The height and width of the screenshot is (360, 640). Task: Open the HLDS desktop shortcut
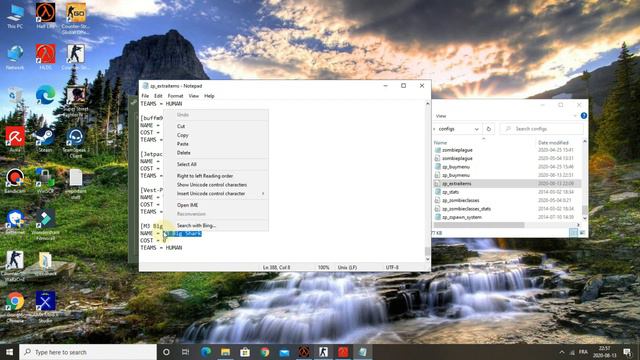pos(45,57)
